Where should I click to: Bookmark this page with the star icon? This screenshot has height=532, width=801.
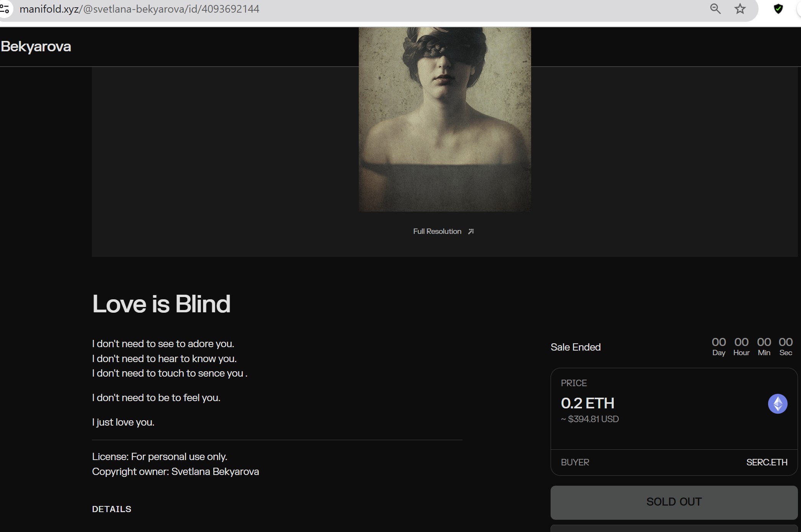pos(740,8)
